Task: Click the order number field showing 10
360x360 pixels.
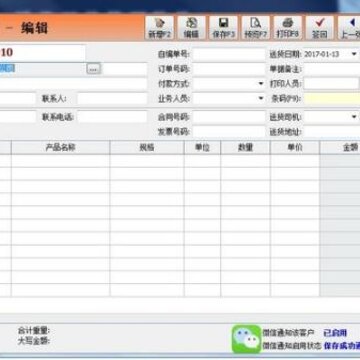Action: [43, 52]
